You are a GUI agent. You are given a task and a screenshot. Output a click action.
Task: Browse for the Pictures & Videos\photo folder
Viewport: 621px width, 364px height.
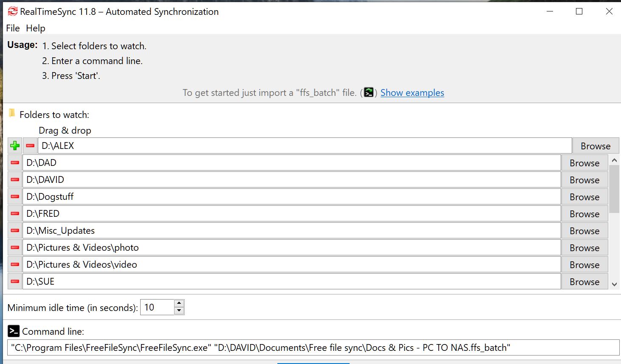[584, 248]
